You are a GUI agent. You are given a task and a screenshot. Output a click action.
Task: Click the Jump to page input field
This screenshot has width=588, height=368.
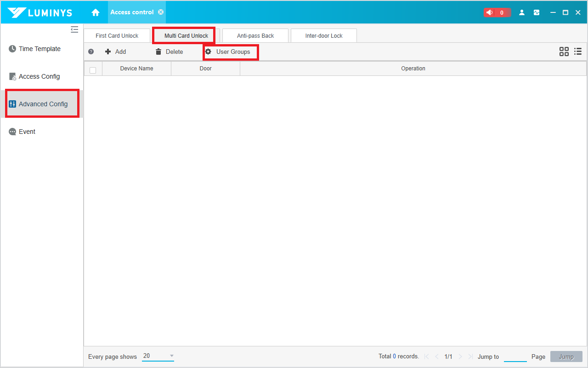(515, 356)
